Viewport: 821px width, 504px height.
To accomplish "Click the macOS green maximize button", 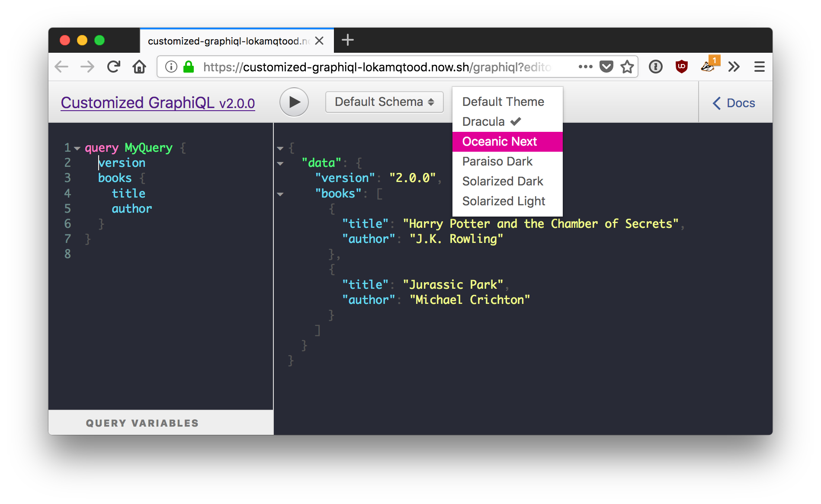I will pyautogui.click(x=99, y=40).
